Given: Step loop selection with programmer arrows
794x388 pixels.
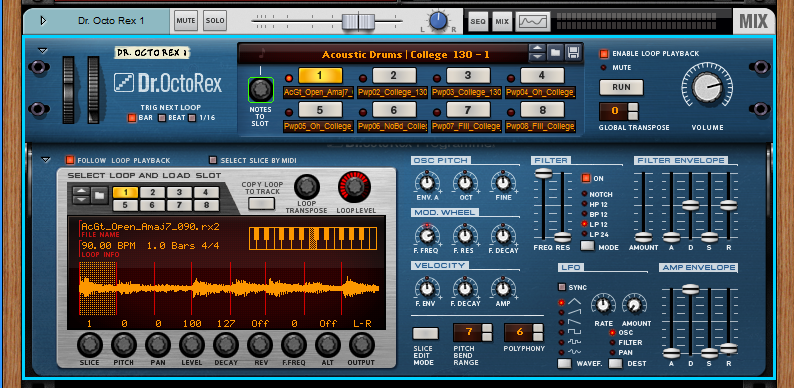Looking at the screenshot, I should 81,195.
